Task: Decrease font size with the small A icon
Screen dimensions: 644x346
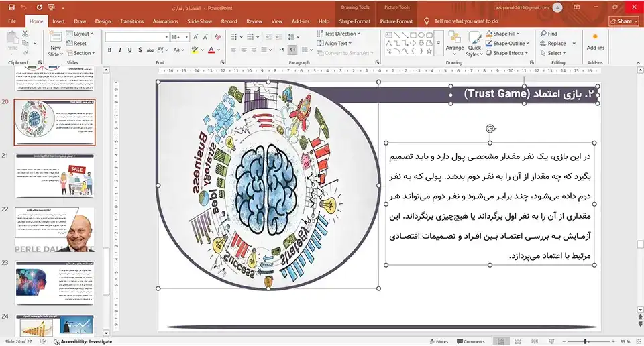Action: (205, 37)
